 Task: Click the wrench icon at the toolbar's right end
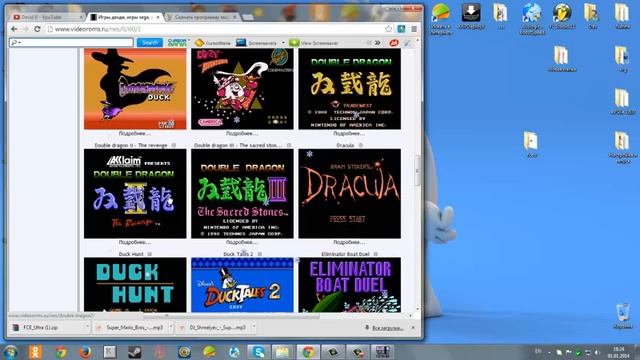[x=407, y=42]
